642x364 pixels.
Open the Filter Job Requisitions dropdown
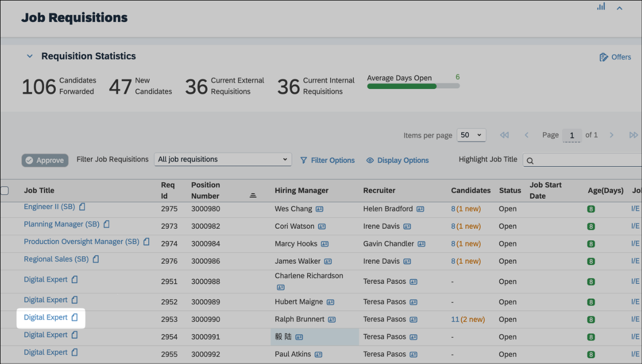click(x=223, y=160)
